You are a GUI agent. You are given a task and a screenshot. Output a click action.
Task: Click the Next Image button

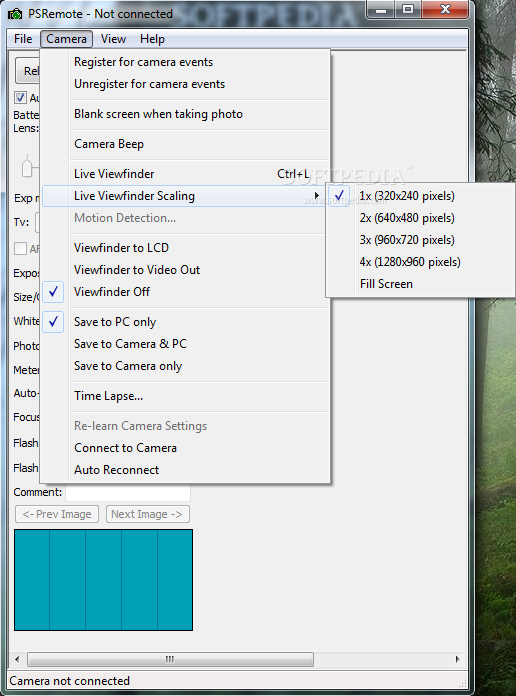coord(147,514)
